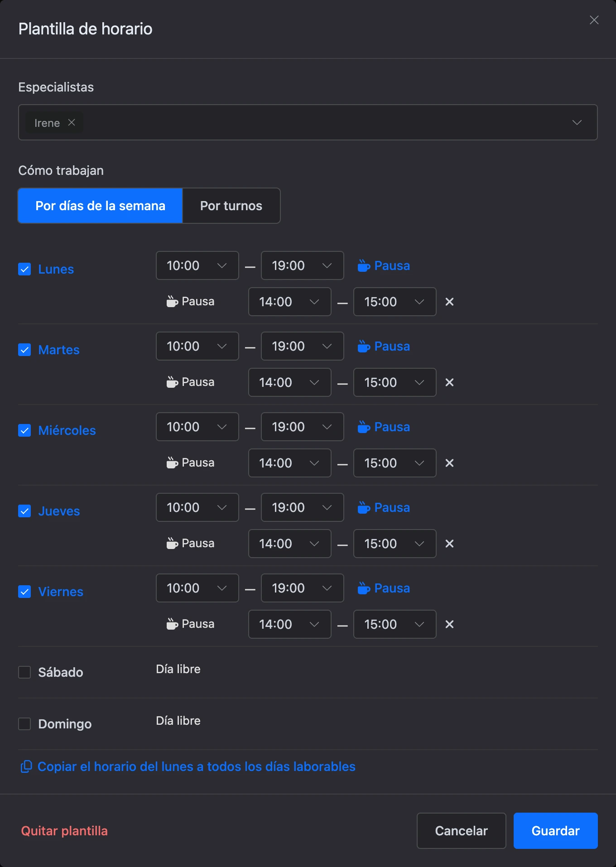
Task: Add a blue Pausa to Jueves
Action: (384, 507)
